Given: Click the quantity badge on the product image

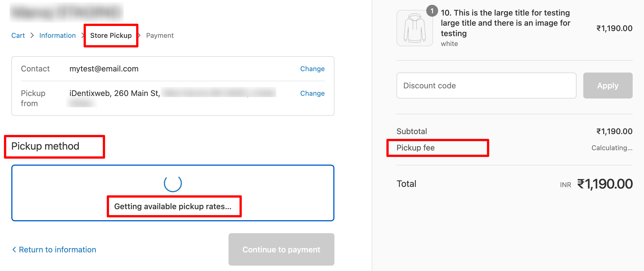Looking at the screenshot, I should pyautogui.click(x=432, y=11).
